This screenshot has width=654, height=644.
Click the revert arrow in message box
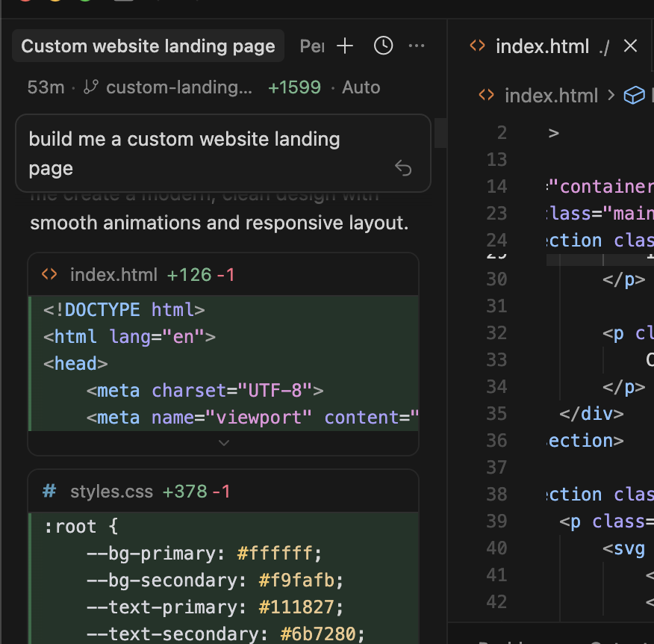pos(403,168)
